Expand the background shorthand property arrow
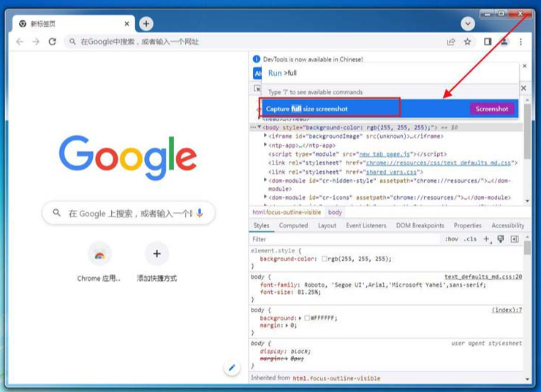Viewport: 541px width, 392px height. point(300,318)
